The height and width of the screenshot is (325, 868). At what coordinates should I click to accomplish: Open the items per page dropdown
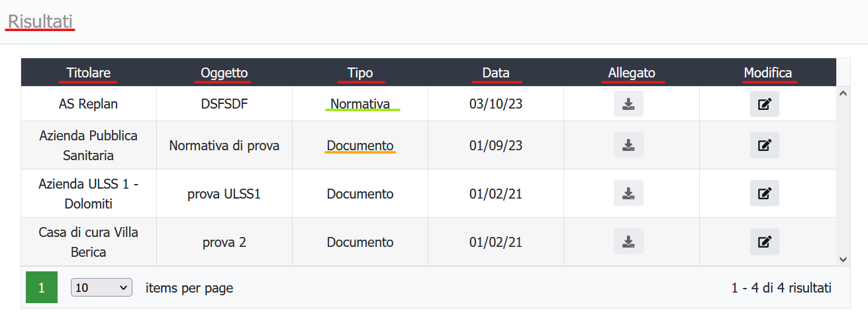pos(101,288)
